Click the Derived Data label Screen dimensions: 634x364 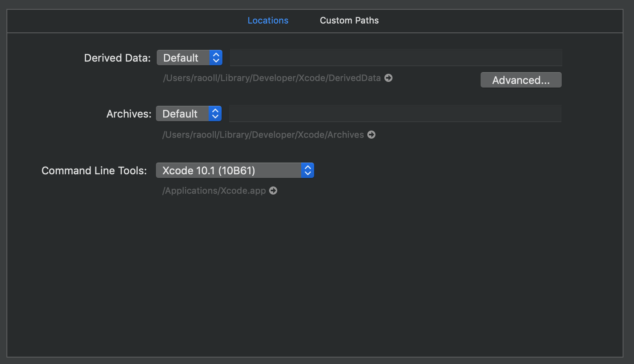tap(117, 58)
